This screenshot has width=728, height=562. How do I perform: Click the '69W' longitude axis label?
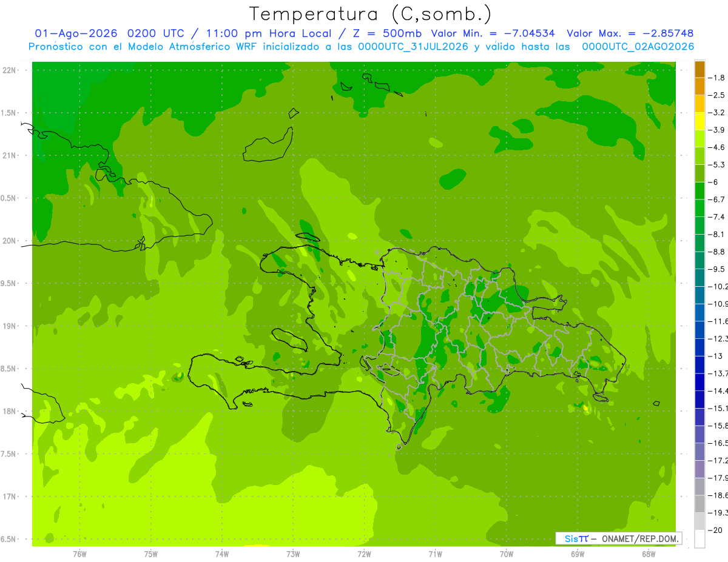coord(577,554)
